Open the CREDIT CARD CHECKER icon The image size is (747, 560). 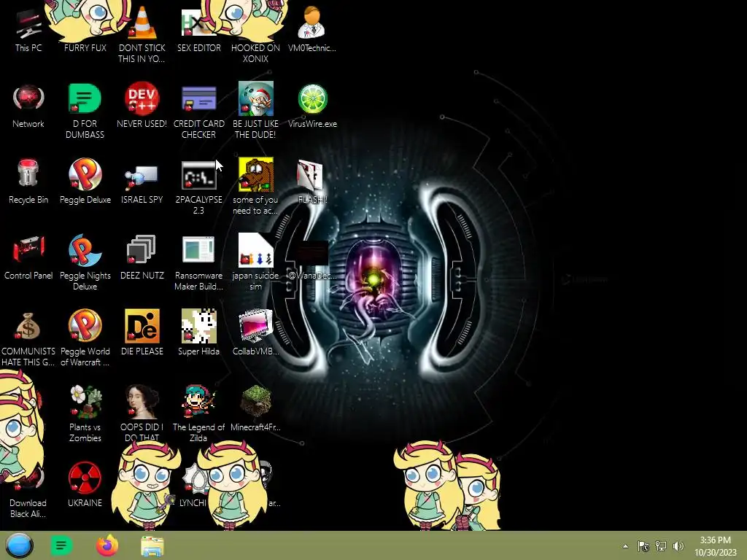[198, 99]
